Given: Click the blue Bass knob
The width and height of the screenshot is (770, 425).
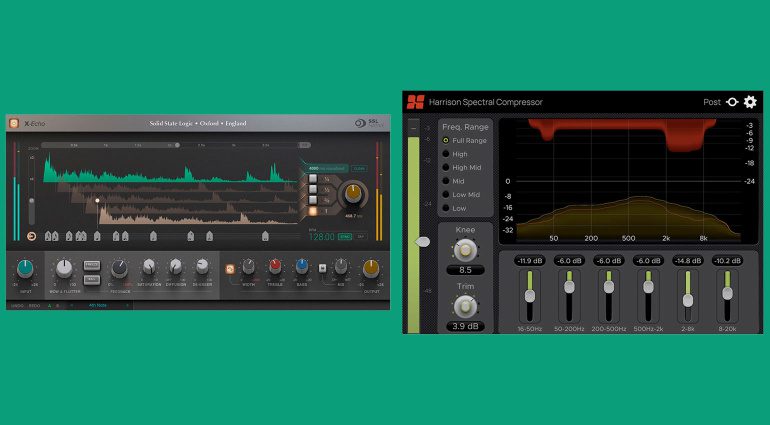Looking at the screenshot, I should click(x=302, y=267).
